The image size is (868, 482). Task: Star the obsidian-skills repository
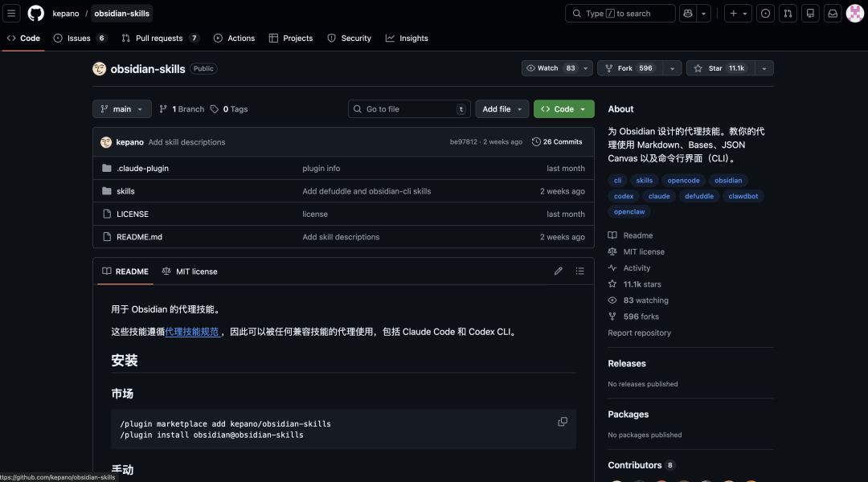[719, 67]
